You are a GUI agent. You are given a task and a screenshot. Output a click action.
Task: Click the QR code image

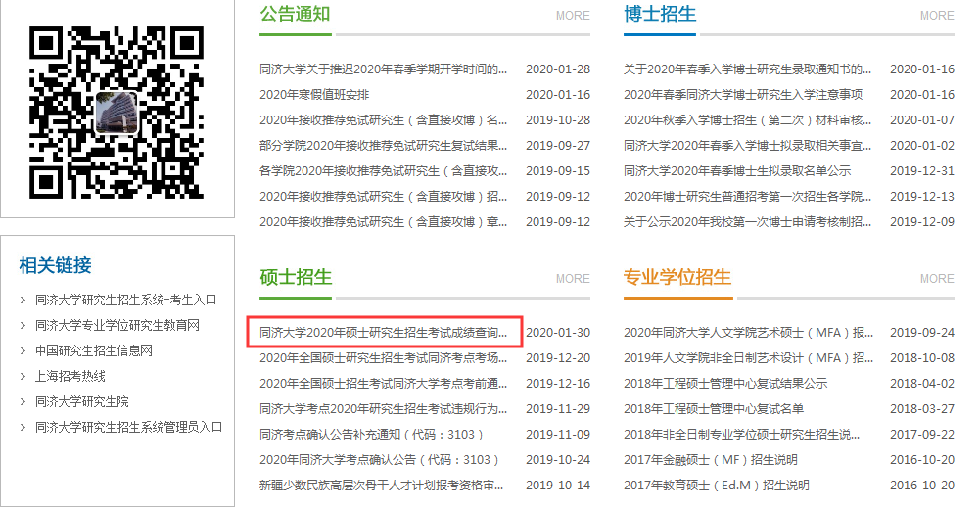click(x=117, y=109)
